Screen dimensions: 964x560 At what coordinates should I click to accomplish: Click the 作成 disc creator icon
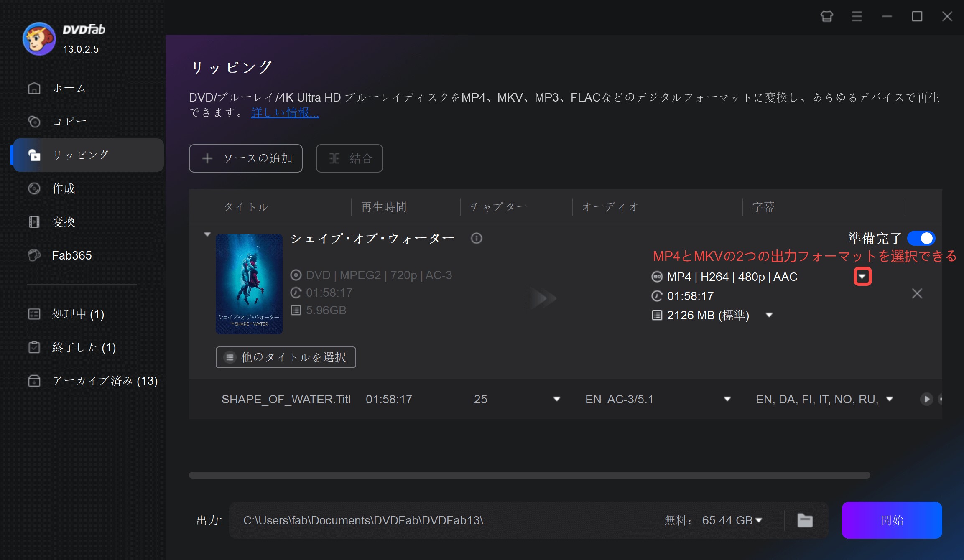(x=34, y=188)
